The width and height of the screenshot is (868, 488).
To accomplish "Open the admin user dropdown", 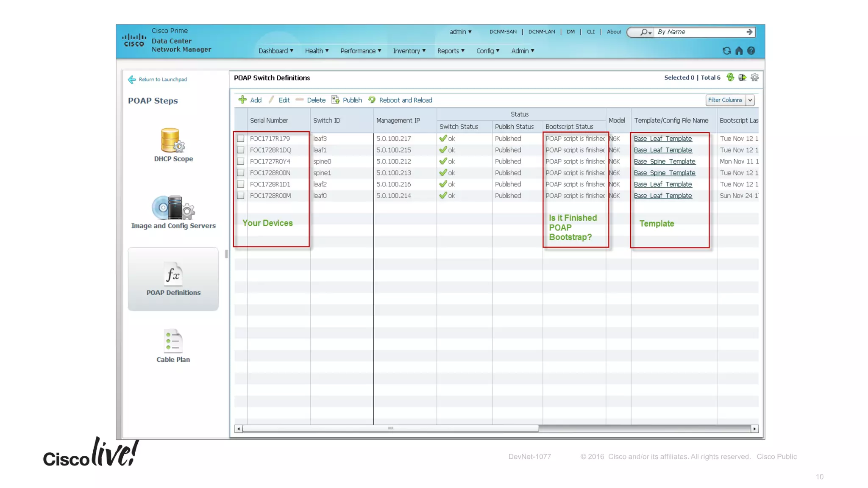I will click(x=461, y=32).
